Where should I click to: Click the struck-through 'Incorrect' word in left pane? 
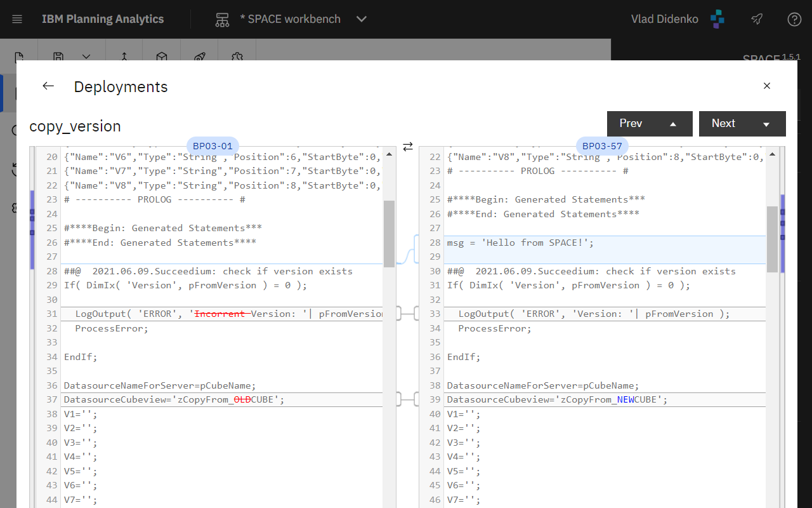(219, 314)
